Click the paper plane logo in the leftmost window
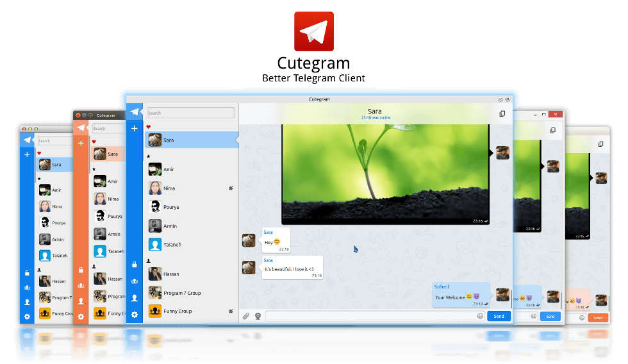 pyautogui.click(x=27, y=140)
